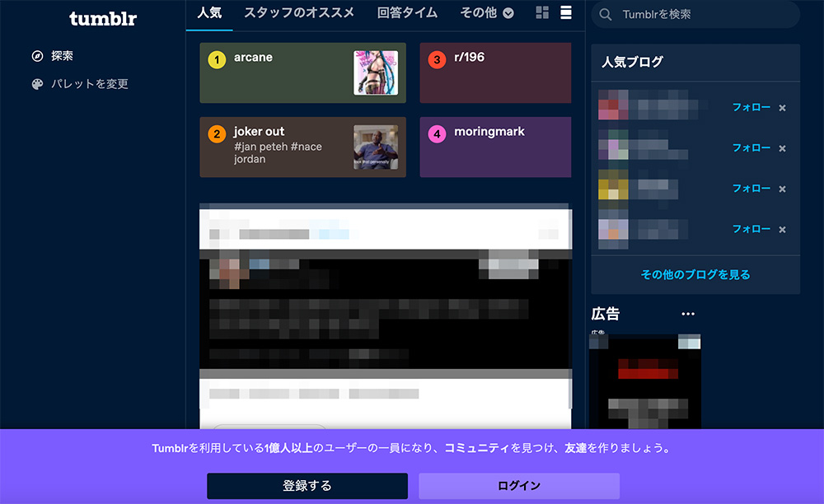Follow the first popular blog
824x504 pixels.
751,107
